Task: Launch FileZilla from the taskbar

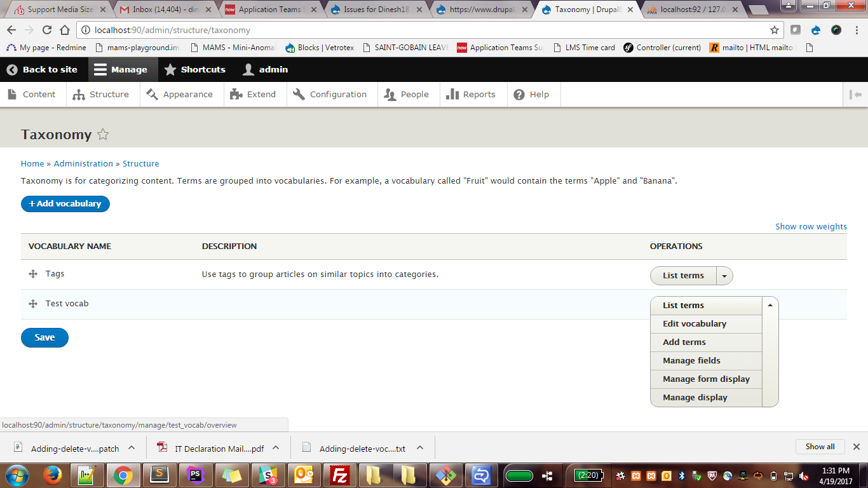Action: click(x=341, y=475)
